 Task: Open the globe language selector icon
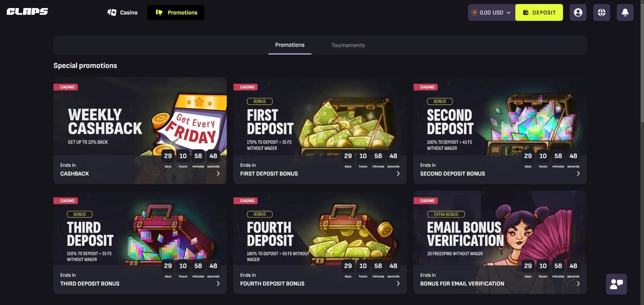[601, 12]
